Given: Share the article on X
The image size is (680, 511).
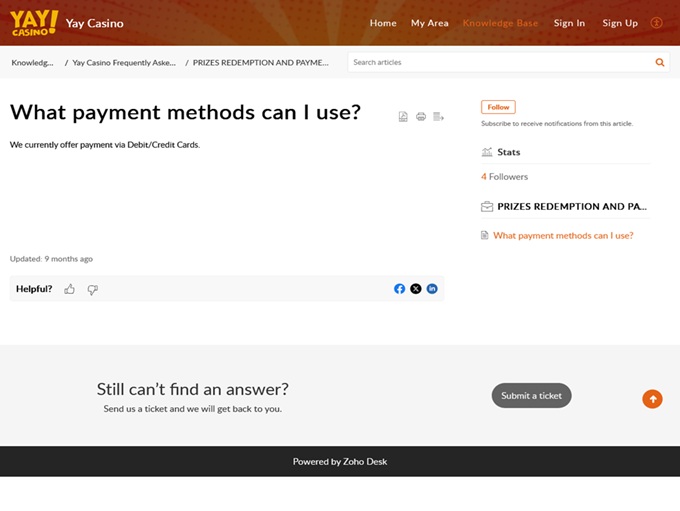Looking at the screenshot, I should point(416,289).
